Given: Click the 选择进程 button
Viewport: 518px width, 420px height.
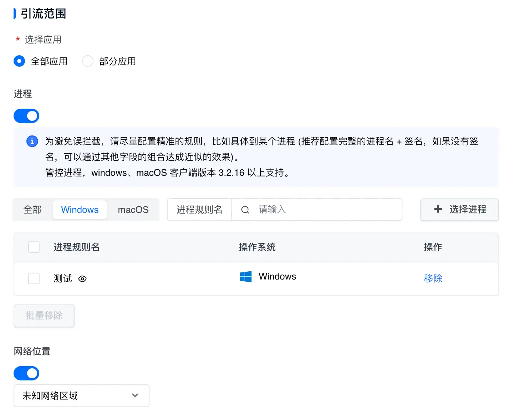Looking at the screenshot, I should coord(459,210).
